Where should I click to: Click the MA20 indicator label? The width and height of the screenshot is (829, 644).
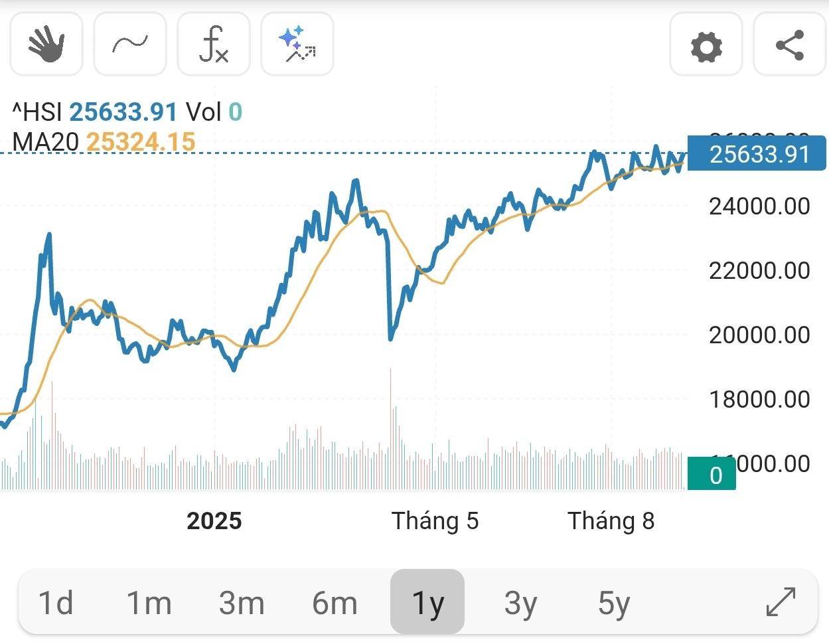click(45, 141)
